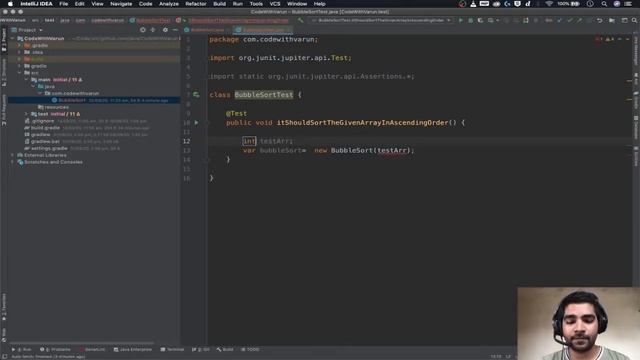Click the underlined testArr argument on line 13
The image size is (640, 360).
(x=392, y=150)
